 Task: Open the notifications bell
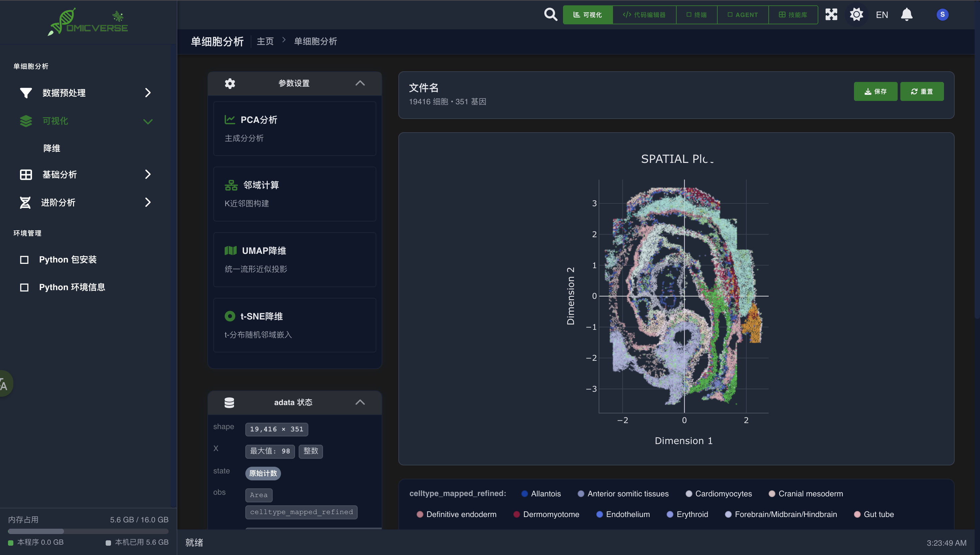(x=906, y=15)
